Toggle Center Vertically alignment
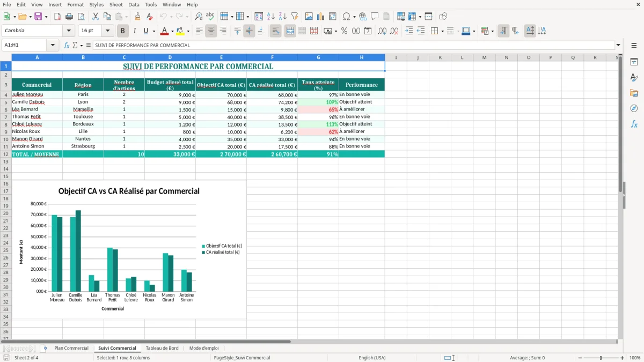This screenshot has height=362, width=644. coord(249,31)
